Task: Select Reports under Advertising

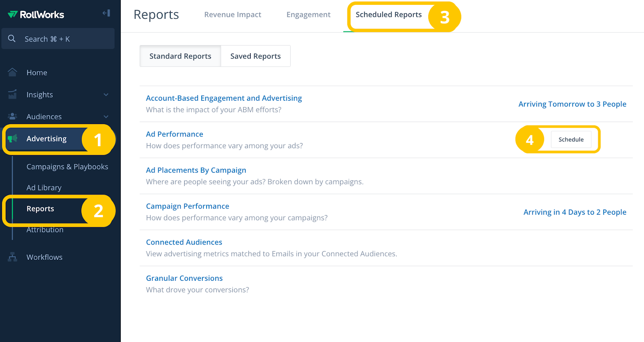Action: tap(40, 209)
